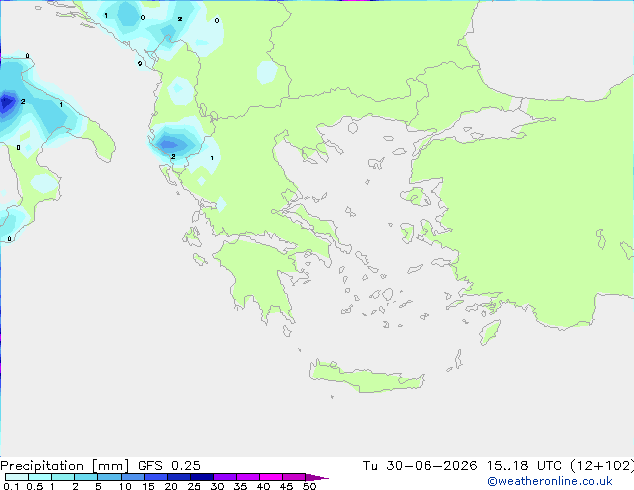
Task: Select the "40" legend scale value
Action: click(263, 486)
